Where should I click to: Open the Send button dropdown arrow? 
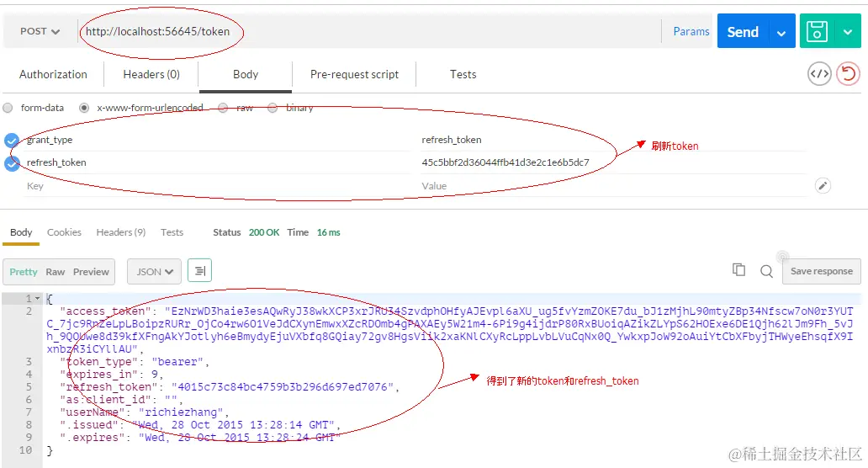pyautogui.click(x=781, y=32)
